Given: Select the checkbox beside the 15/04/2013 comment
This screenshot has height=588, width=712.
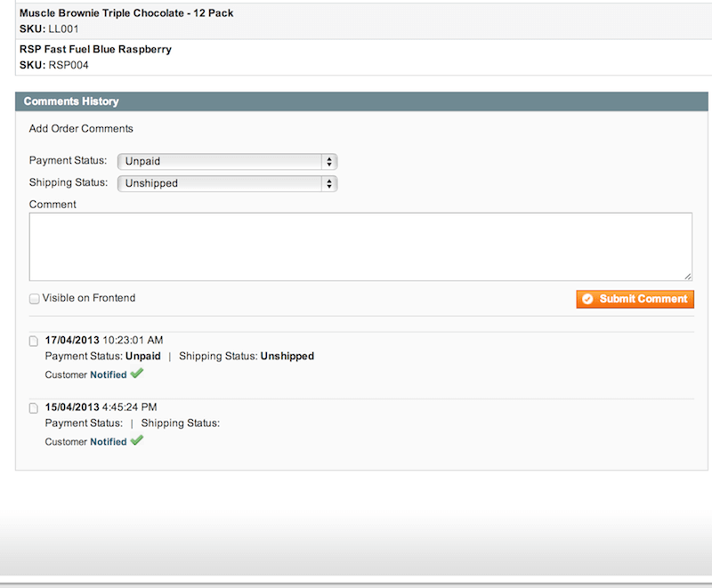Looking at the screenshot, I should [34, 407].
